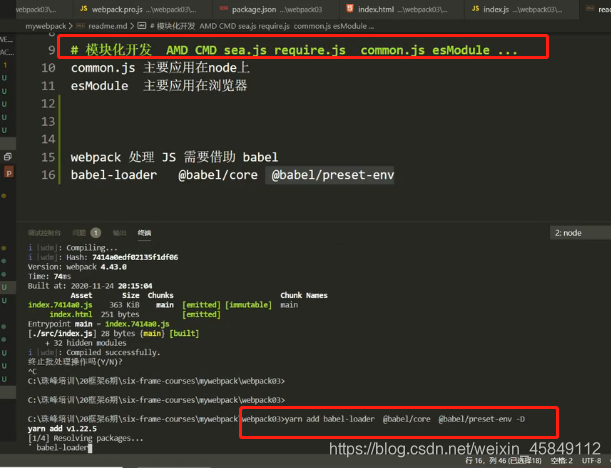
Task: Click 'Version: webpack 4.43.0' in terminal
Action: pos(77,267)
